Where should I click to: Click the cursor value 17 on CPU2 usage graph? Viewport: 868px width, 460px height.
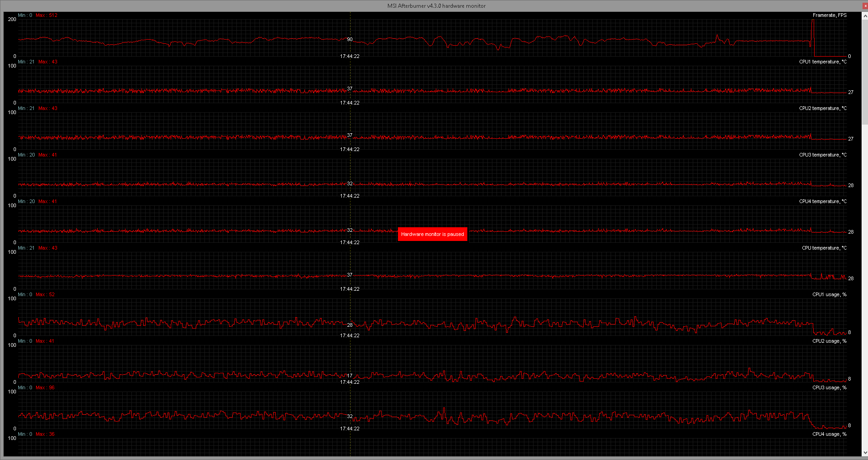[x=350, y=376]
